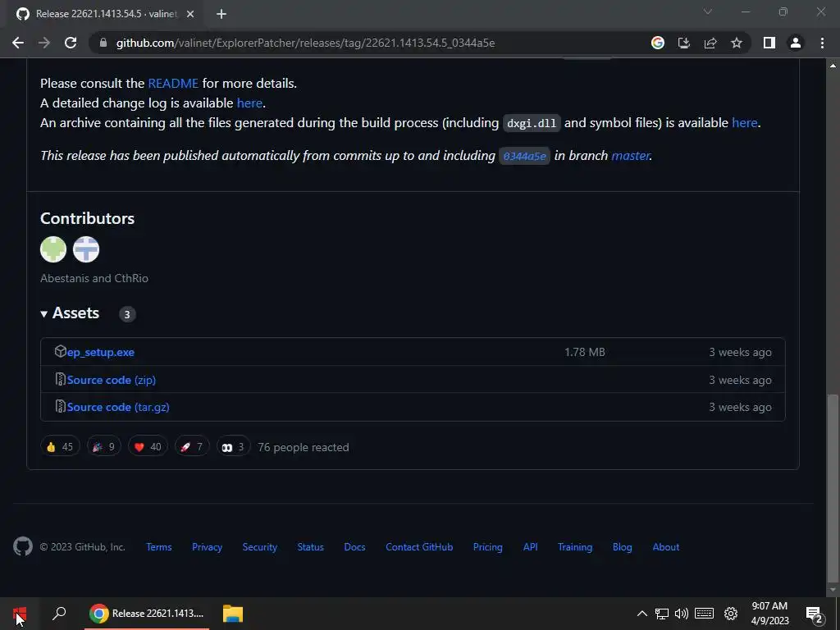Click the GitHub logo in the footer
The width and height of the screenshot is (840, 630).
pos(22,546)
